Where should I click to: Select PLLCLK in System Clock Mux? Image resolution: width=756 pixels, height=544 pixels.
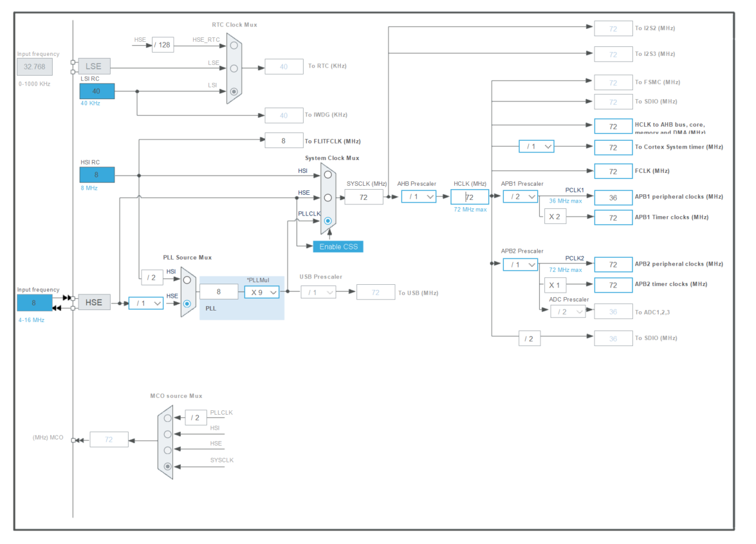click(x=328, y=221)
